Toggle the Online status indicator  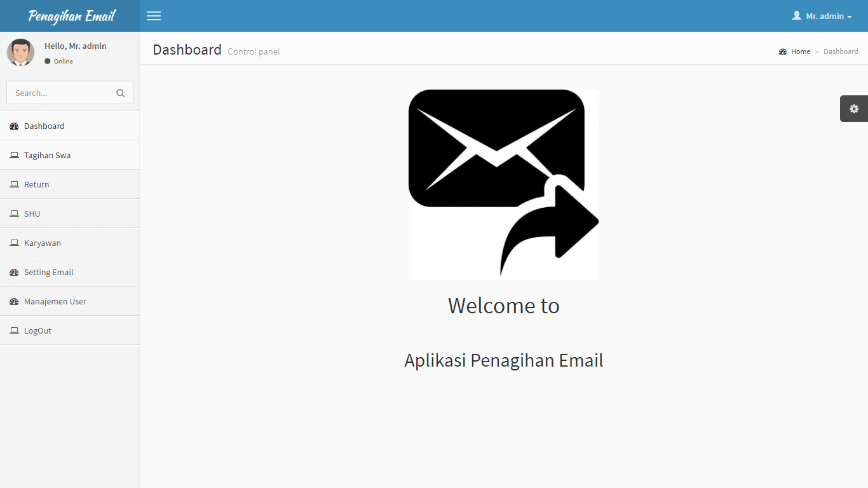point(47,61)
